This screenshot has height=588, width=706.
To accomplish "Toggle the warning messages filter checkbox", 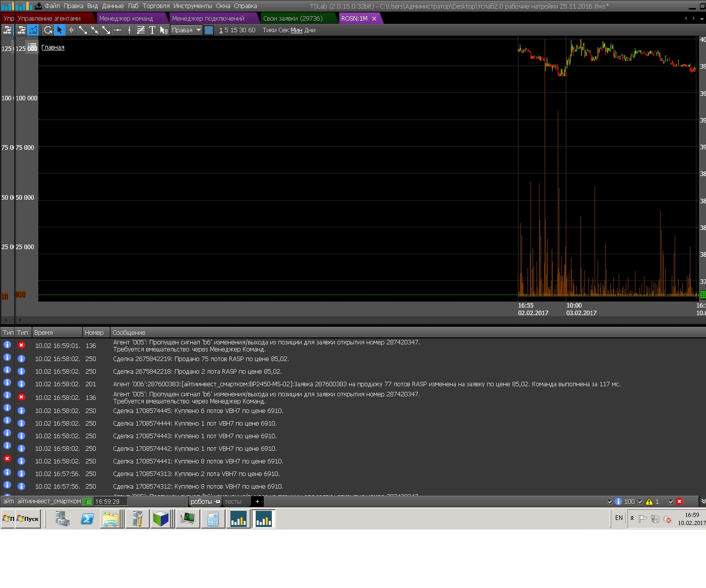I will (640, 502).
